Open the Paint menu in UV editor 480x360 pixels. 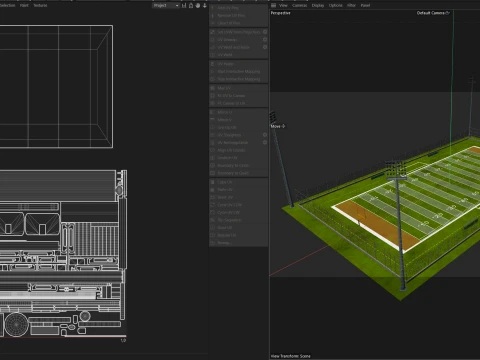coord(24,5)
